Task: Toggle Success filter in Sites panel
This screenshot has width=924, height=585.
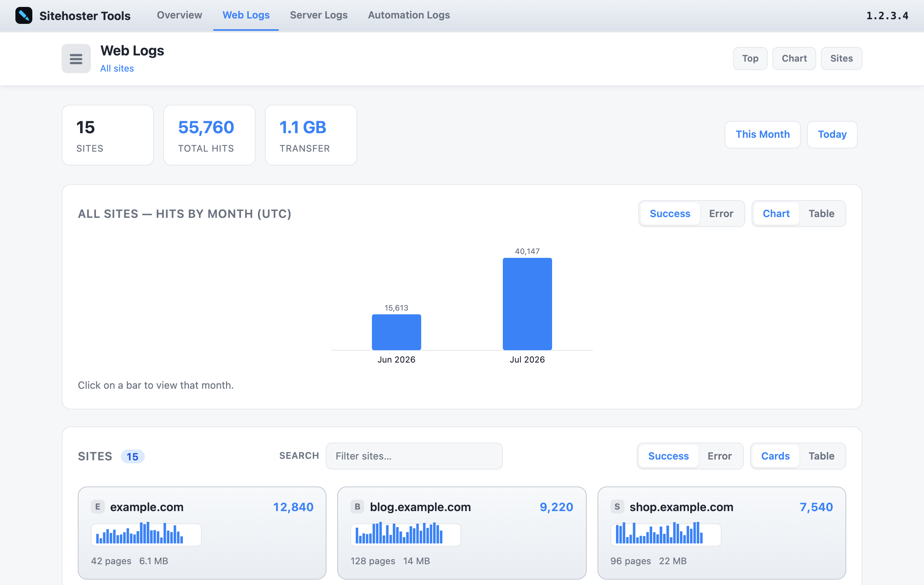Action: click(668, 456)
